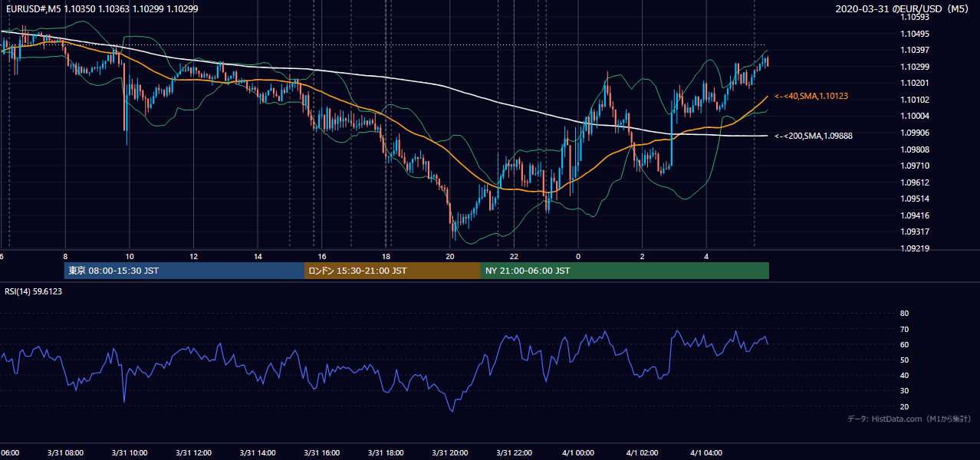Click price axis value 1.09710

[x=915, y=166]
